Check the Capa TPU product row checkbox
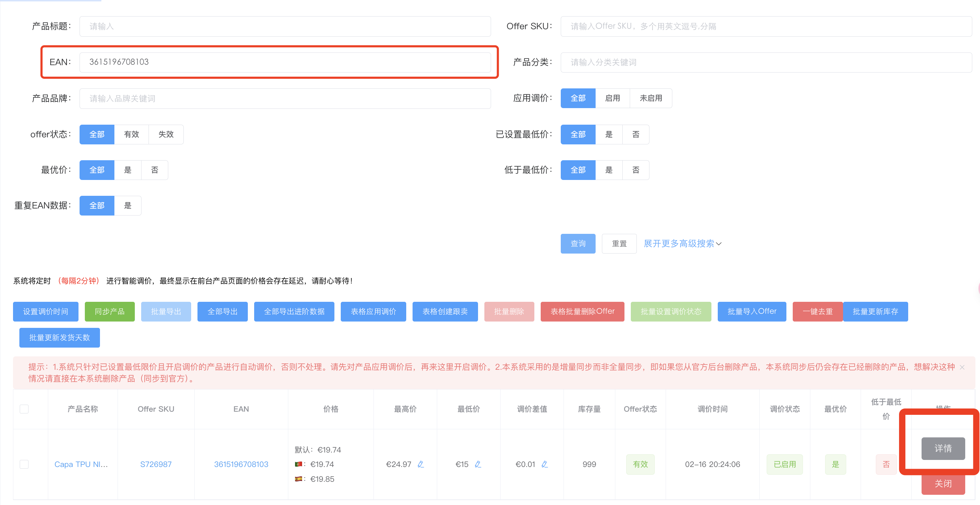The height and width of the screenshot is (505, 980). coord(24,464)
